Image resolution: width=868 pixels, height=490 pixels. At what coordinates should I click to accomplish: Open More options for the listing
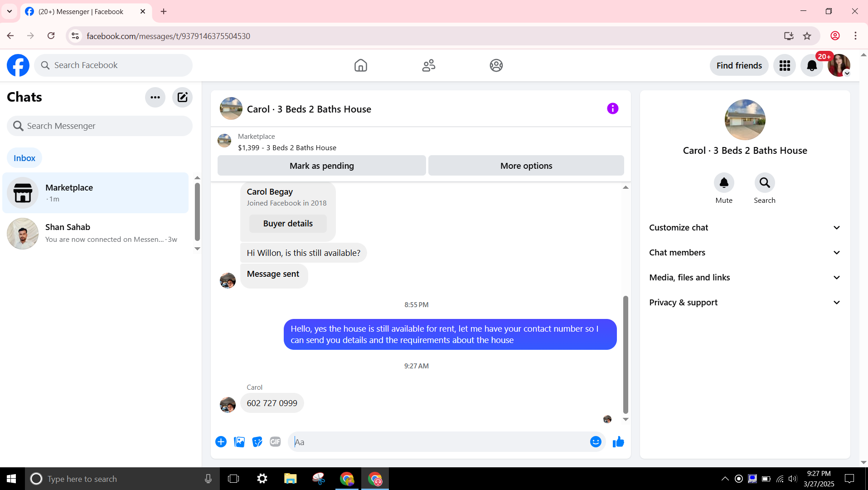[526, 166]
